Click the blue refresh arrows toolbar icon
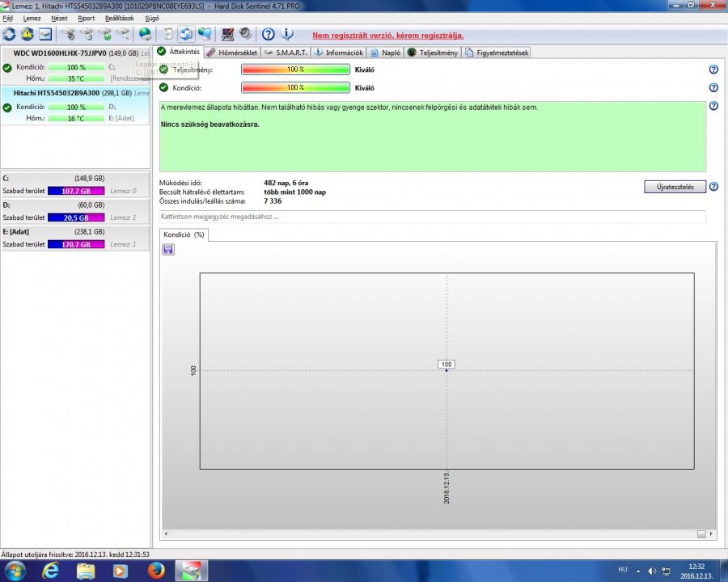This screenshot has width=728, height=582. click(x=9, y=34)
